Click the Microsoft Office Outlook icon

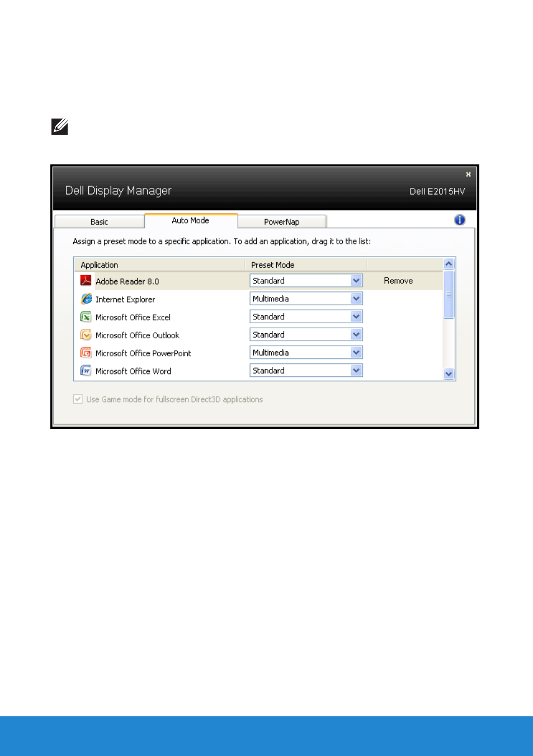click(x=86, y=335)
